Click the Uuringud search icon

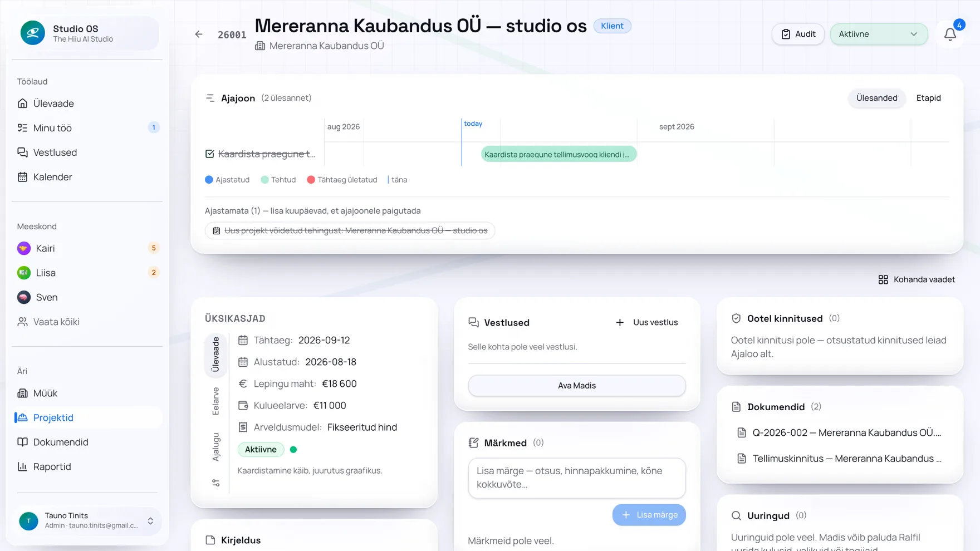(x=736, y=516)
